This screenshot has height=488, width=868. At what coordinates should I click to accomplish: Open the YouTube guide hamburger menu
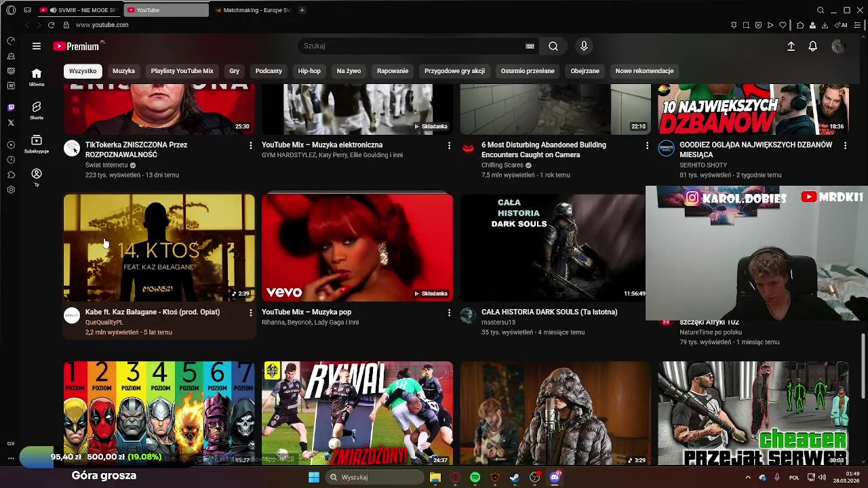point(37,46)
